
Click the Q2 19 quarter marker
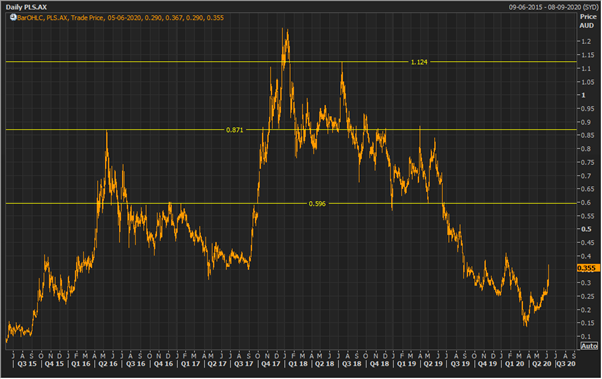[433, 364]
